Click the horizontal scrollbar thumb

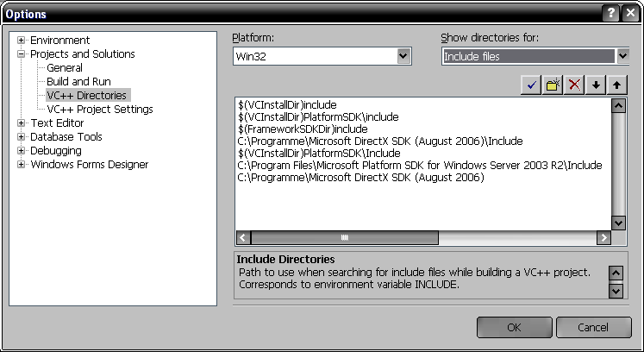point(345,237)
